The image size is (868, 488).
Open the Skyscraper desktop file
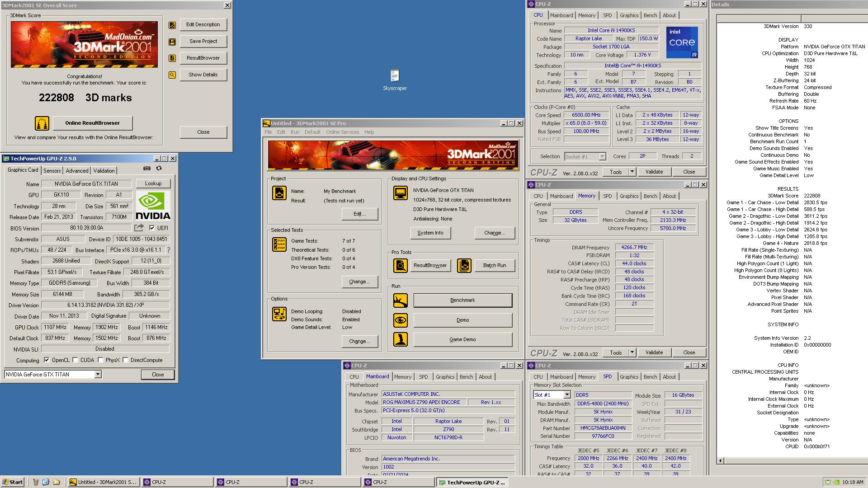(x=395, y=80)
